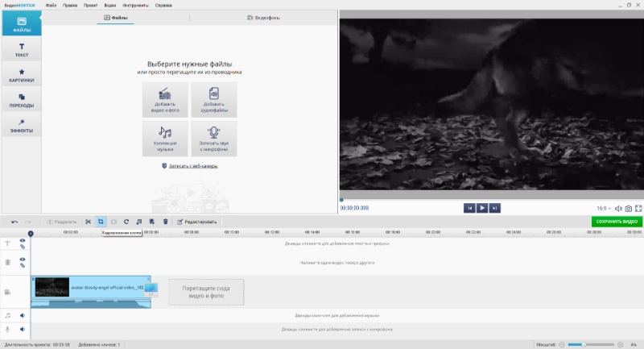The width and height of the screenshot is (644, 349).
Task: Click the Записать с веб-камеры link
Action: tap(190, 166)
